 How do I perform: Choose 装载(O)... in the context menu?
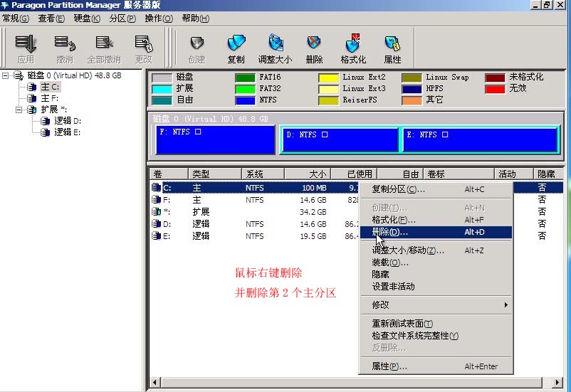tap(436, 263)
